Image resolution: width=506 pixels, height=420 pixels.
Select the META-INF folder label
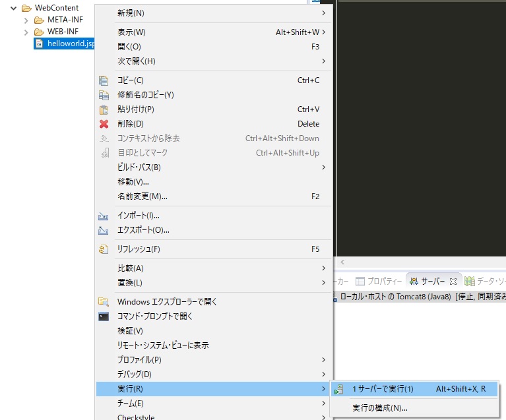click(65, 20)
